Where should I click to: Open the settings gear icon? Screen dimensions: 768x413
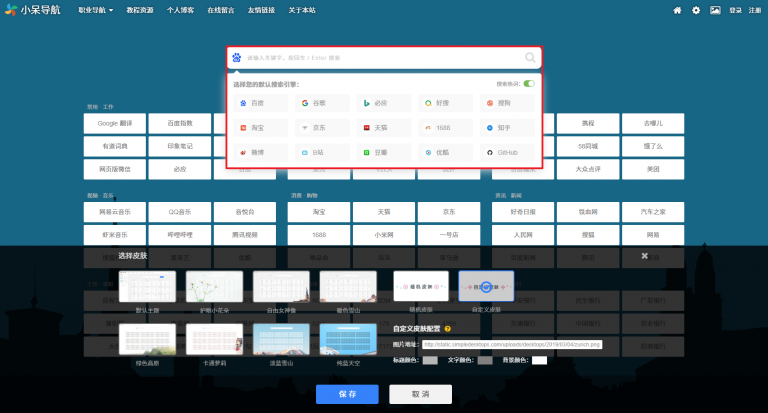click(x=696, y=10)
